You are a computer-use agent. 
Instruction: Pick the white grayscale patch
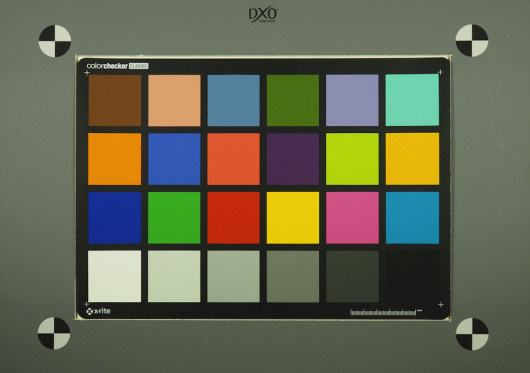click(x=115, y=276)
